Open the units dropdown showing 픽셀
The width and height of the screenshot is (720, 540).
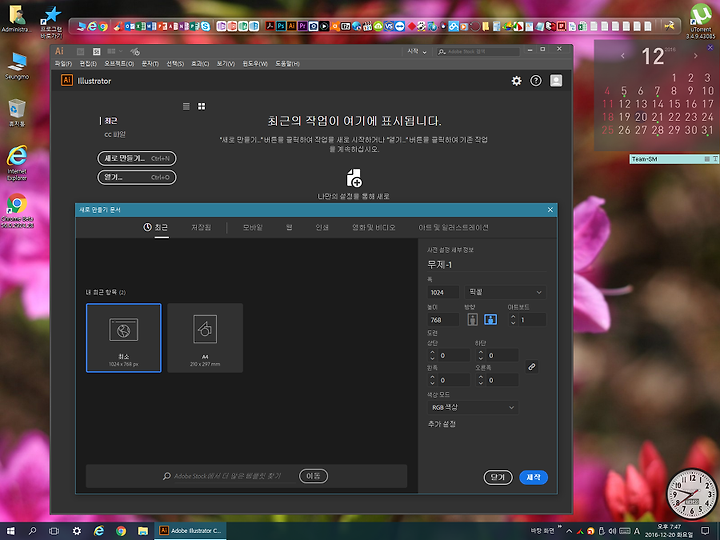point(505,292)
